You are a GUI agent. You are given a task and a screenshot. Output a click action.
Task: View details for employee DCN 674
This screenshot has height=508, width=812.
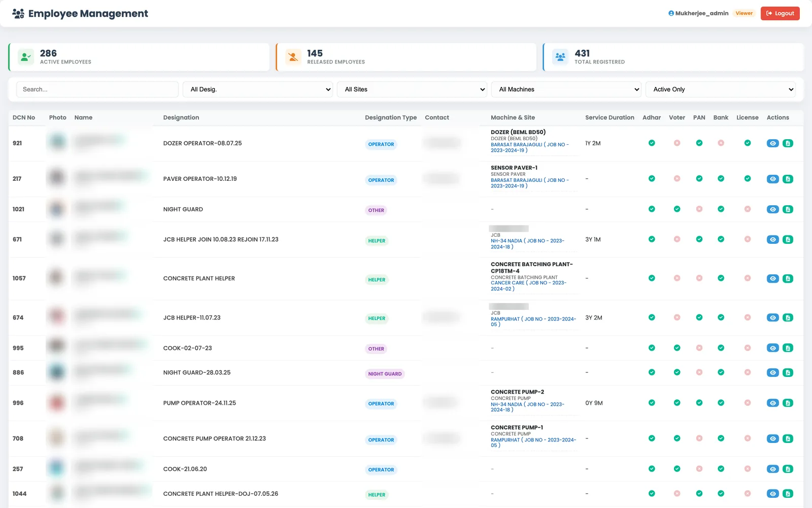[x=772, y=317]
